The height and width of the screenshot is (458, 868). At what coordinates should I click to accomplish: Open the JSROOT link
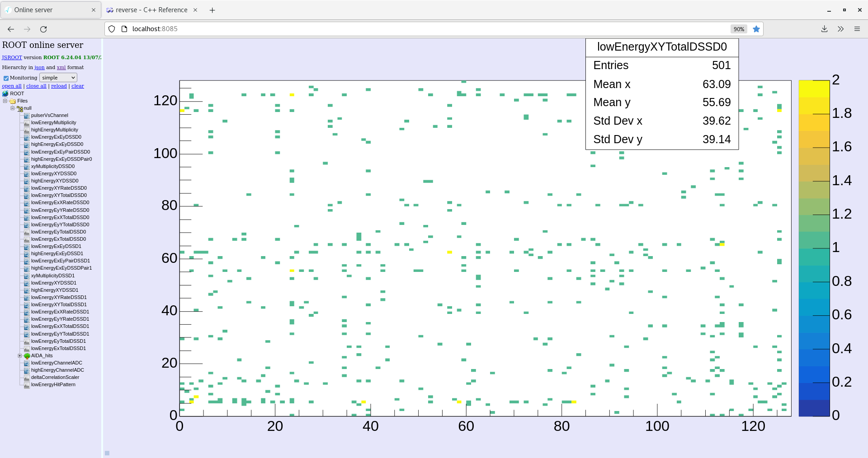coord(12,57)
